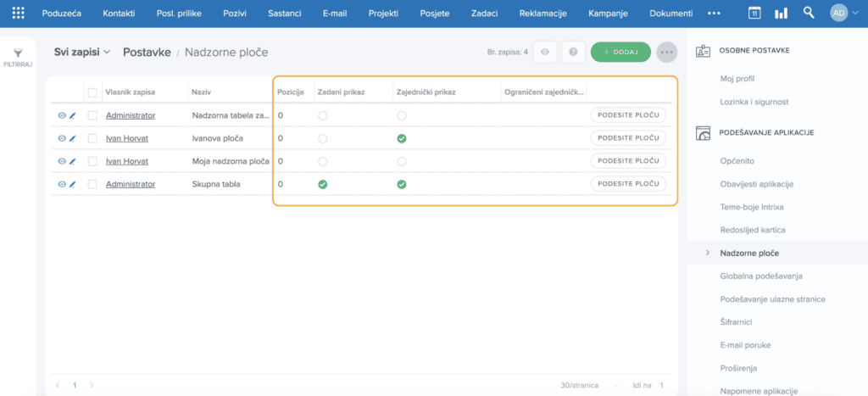868x396 pixels.
Task: Click the Podešavanje aplikacije gauge icon
Action: pyautogui.click(x=703, y=133)
